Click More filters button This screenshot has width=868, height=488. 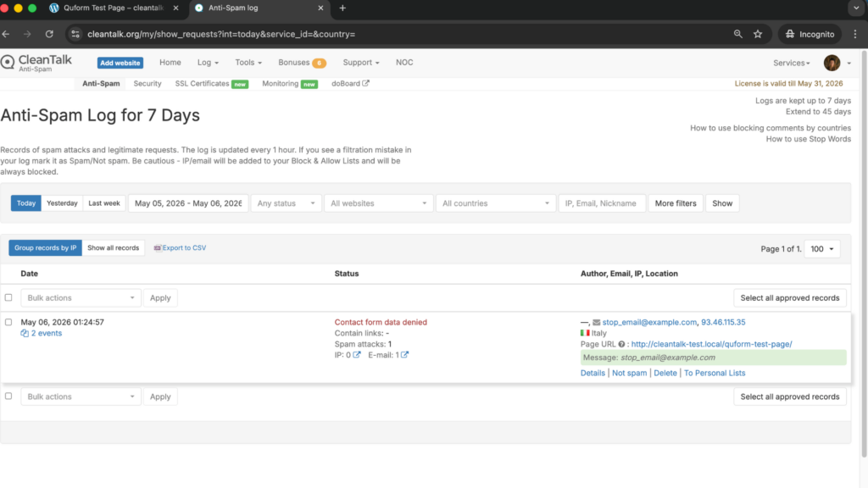pos(676,203)
